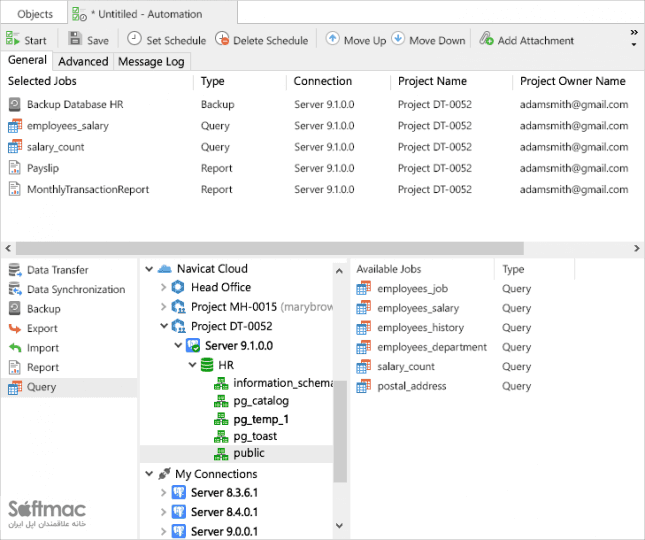This screenshot has width=645, height=540.
Task: Click the Backup icon in the job types list
Action: (14, 308)
